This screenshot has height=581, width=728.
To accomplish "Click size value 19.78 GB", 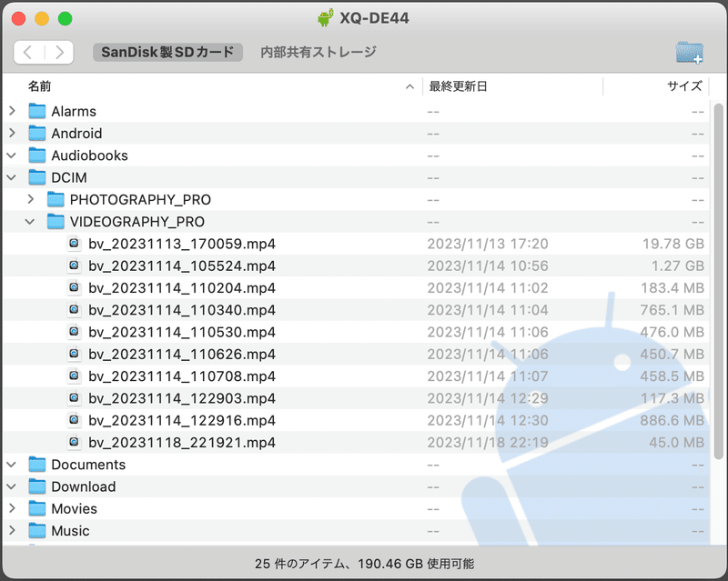I will [673, 244].
